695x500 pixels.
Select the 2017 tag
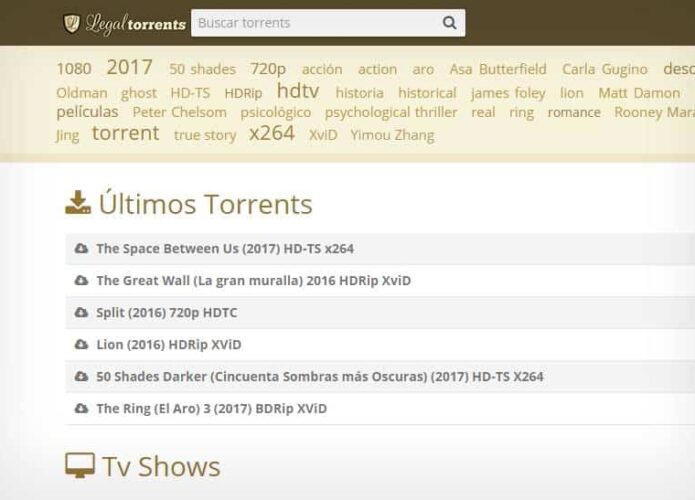pyautogui.click(x=129, y=67)
